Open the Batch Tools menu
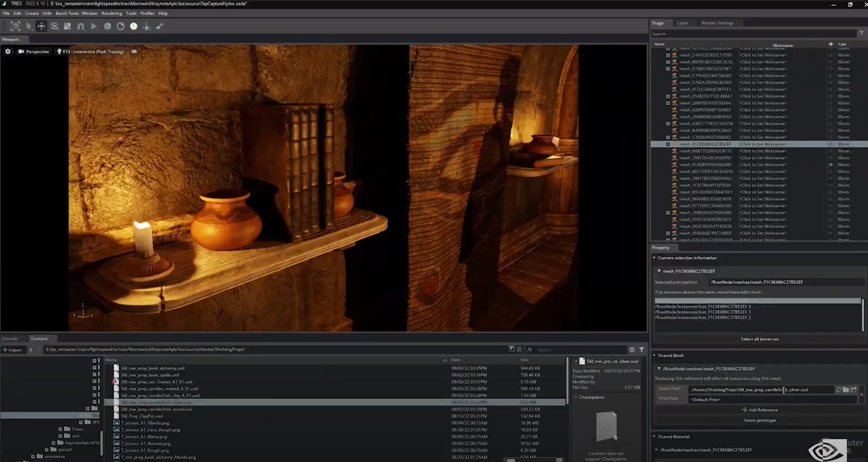This screenshot has height=462, width=868. 67,13
